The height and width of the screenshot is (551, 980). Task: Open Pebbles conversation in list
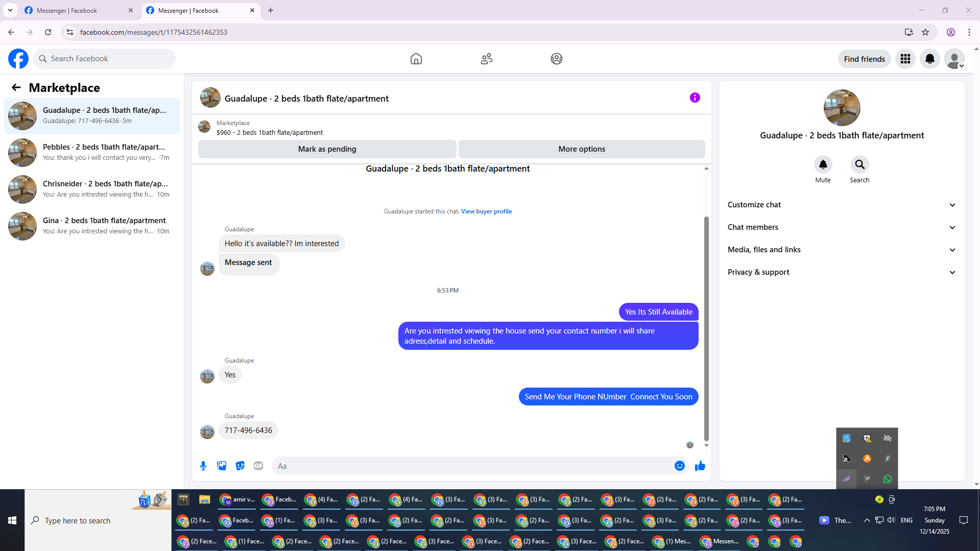pyautogui.click(x=92, y=153)
